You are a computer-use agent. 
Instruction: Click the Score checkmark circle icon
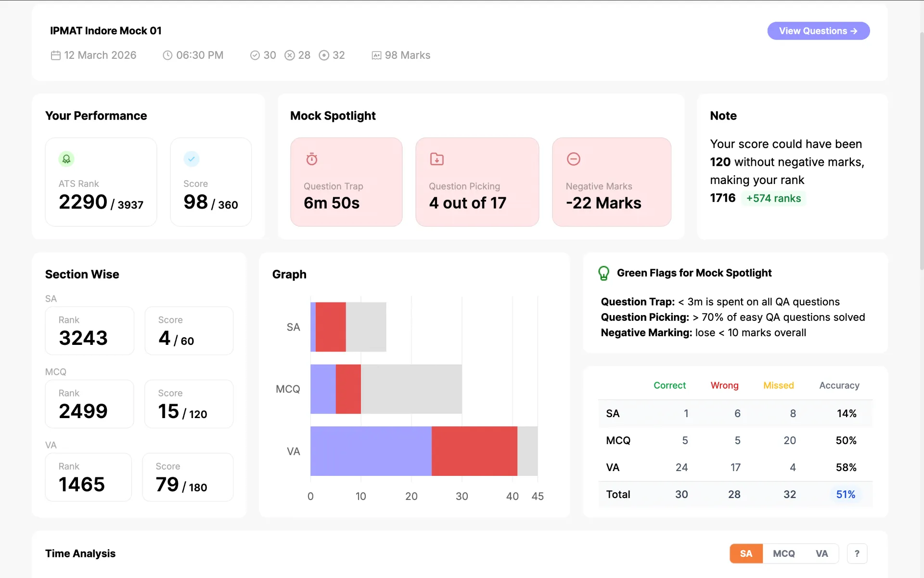[192, 159]
